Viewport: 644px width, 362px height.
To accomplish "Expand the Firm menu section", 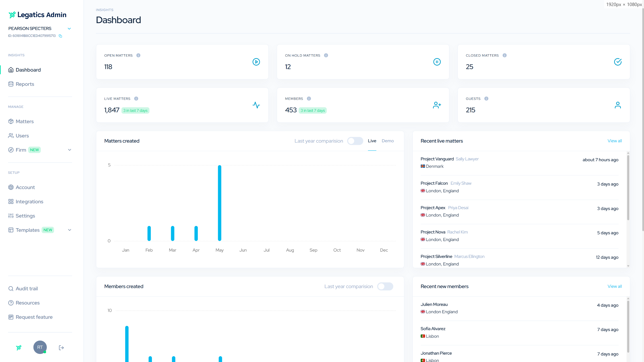I will point(70,150).
